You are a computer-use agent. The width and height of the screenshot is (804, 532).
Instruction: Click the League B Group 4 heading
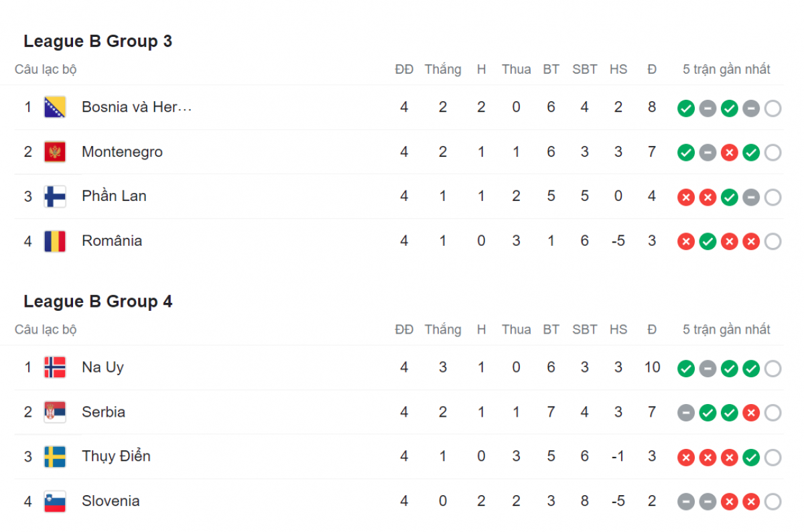98,302
